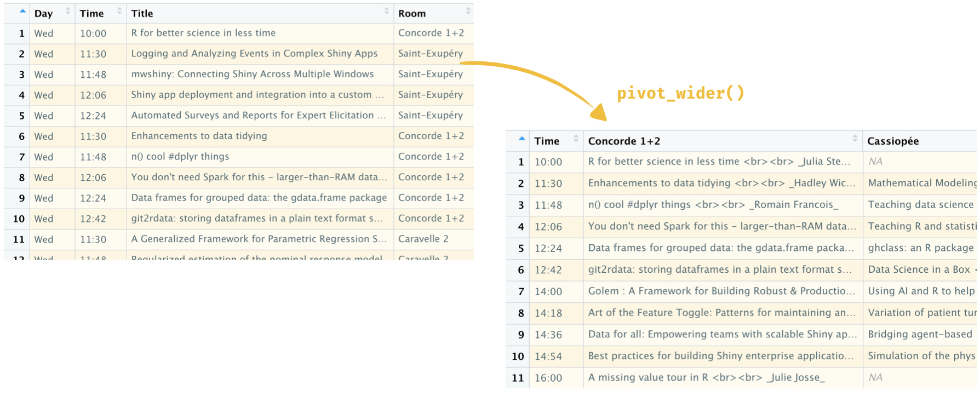The width and height of the screenshot is (980, 396).
Task: Click the blue ascending arrow in left table's index column
Action: [x=22, y=12]
